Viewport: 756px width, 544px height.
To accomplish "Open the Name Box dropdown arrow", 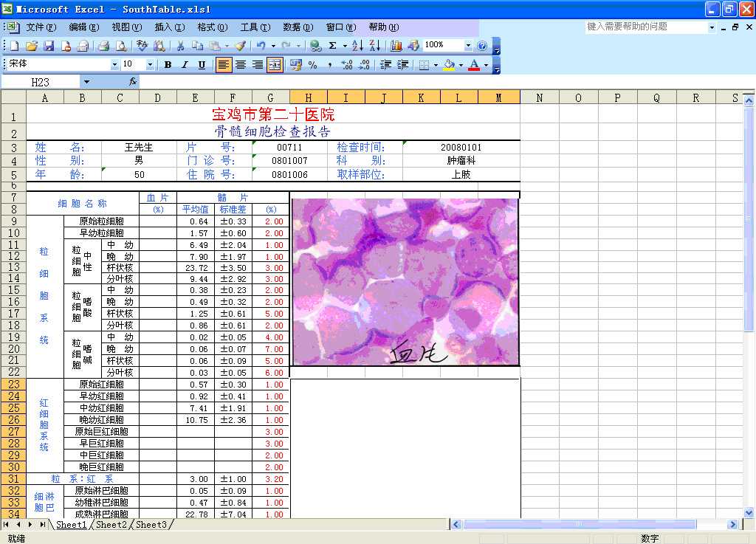I will 86,82.
